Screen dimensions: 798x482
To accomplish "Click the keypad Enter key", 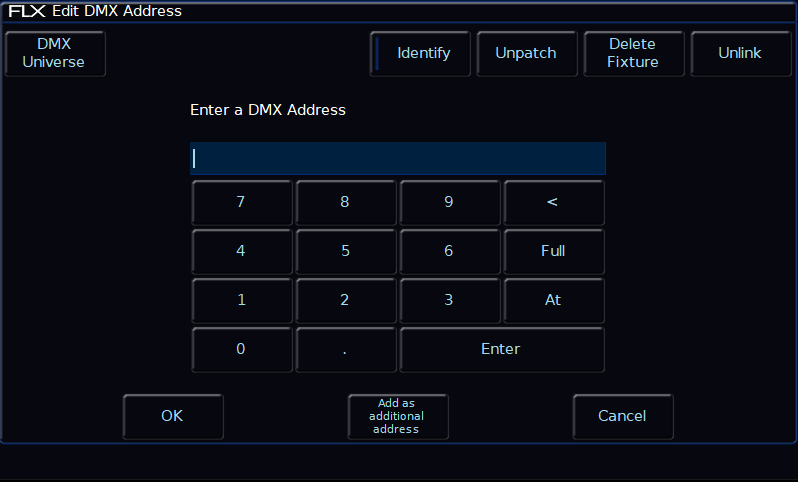I will [x=502, y=350].
